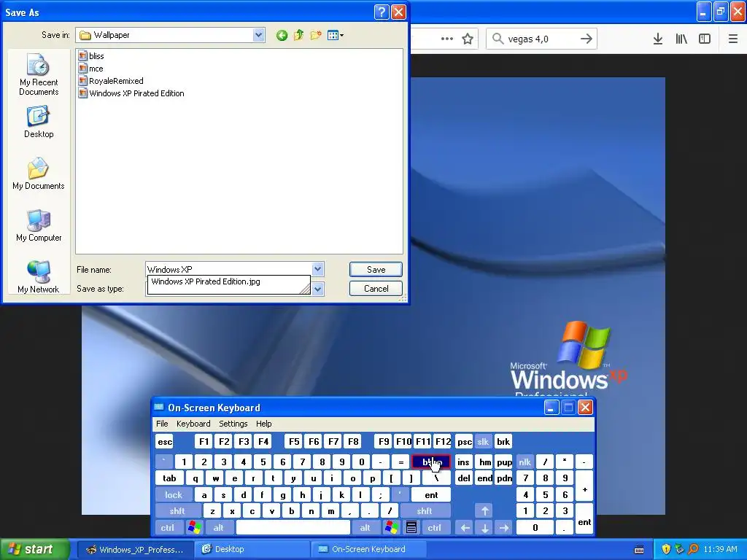Expand the File name dropdown arrow
Viewport: 747px width, 560px height.
pos(318,270)
